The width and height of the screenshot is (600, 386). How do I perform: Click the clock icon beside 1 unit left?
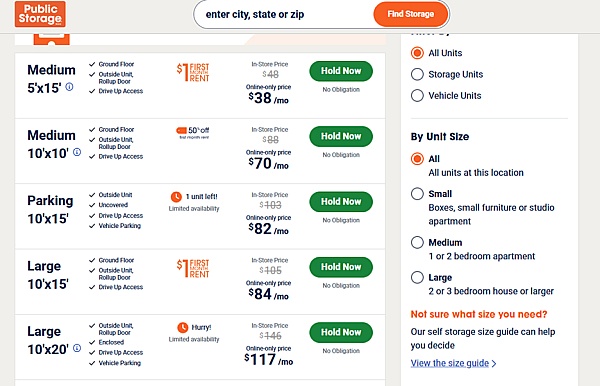(176, 197)
